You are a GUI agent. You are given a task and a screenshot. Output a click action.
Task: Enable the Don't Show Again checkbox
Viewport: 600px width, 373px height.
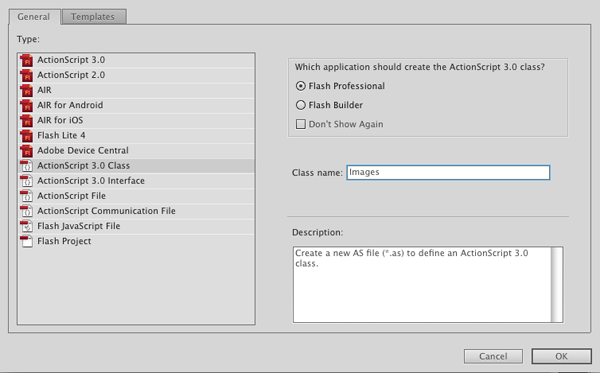point(301,124)
